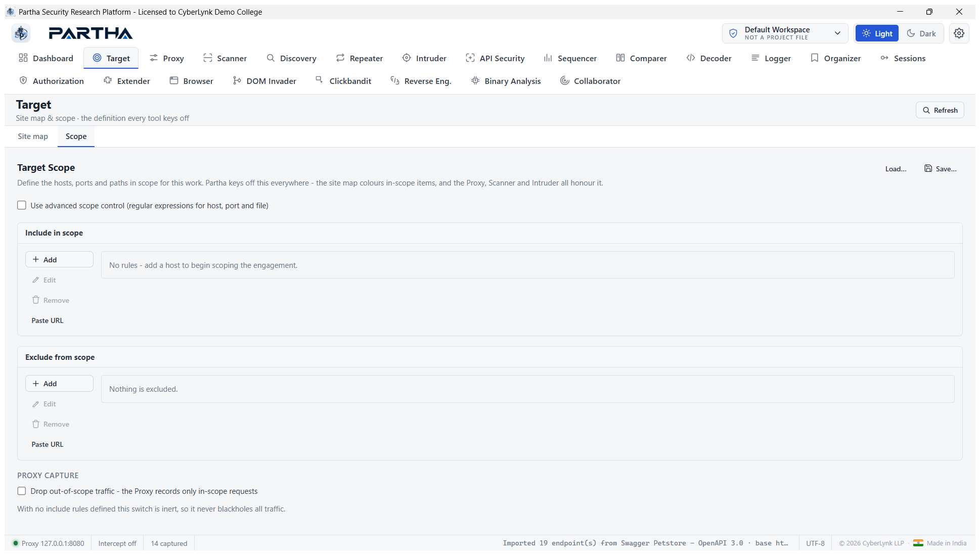Viewport: 980px width, 555px height.
Task: Click the Comparer columns icon
Action: click(620, 58)
